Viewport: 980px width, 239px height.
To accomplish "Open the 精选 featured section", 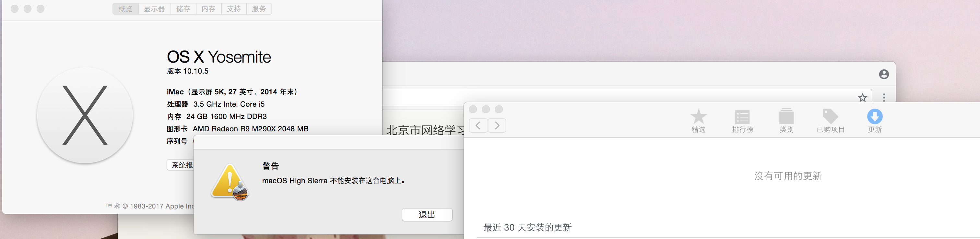I will tap(699, 121).
